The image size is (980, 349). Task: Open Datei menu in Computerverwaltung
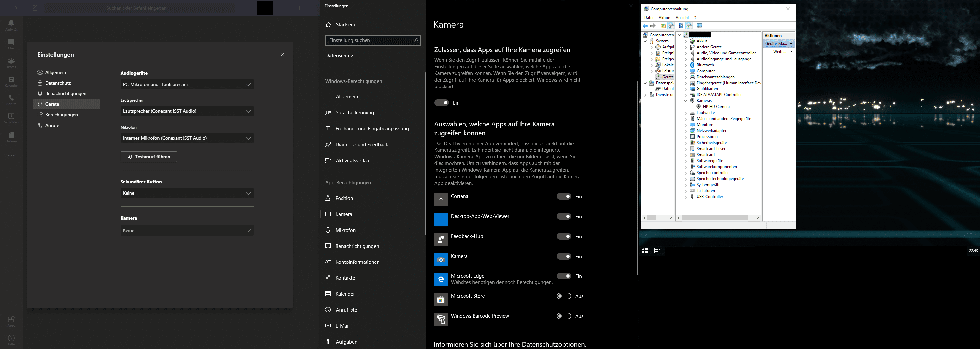649,18
